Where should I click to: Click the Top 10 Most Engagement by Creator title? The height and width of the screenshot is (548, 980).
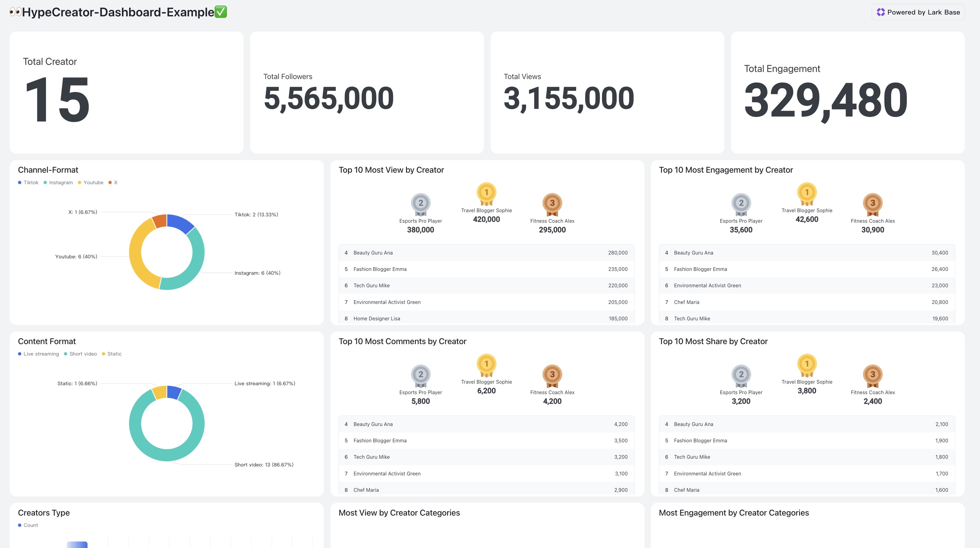[x=726, y=170]
